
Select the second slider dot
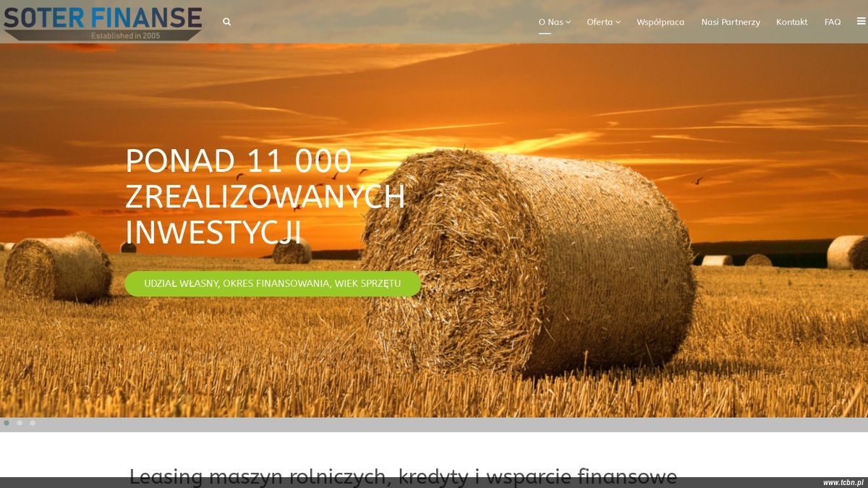(x=20, y=423)
